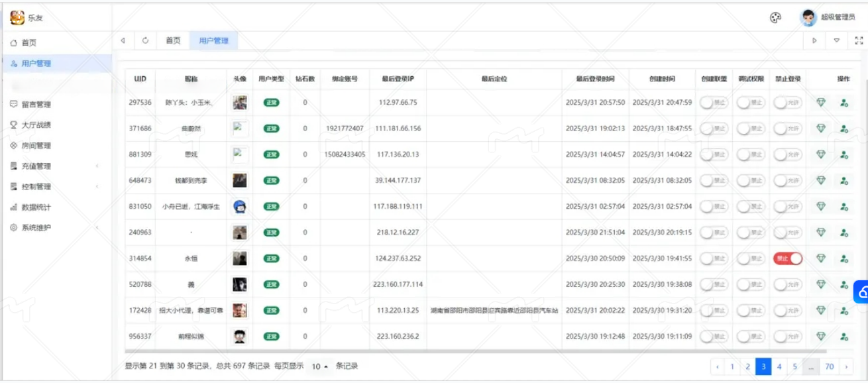
Task: Go to page 4
Action: (779, 366)
